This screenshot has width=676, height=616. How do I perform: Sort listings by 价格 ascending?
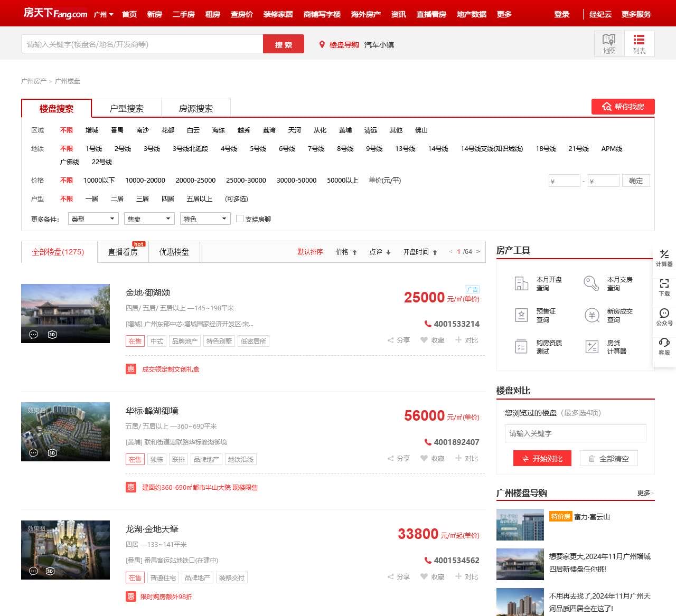tap(346, 252)
